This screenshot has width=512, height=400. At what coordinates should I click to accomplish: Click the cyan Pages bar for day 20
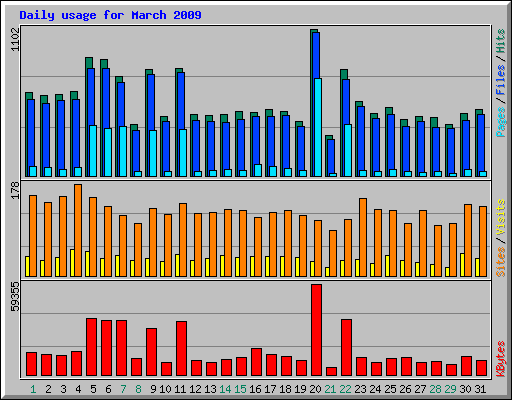click(x=318, y=127)
